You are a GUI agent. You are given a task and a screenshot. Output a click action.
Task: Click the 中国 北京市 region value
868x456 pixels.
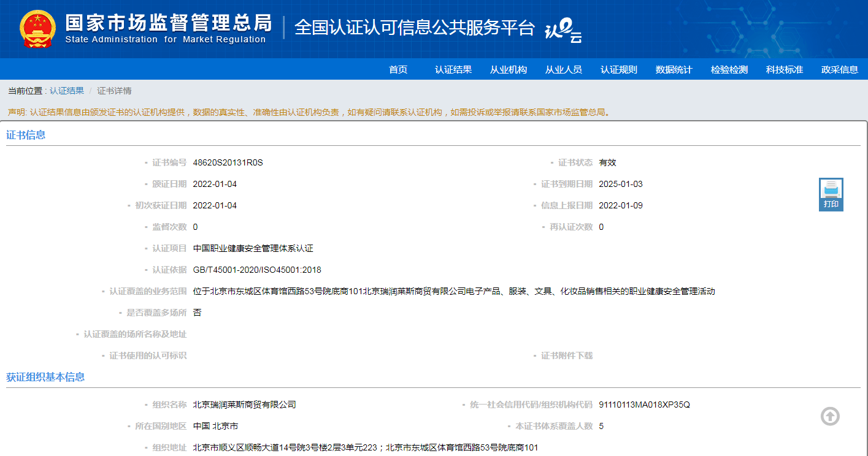click(x=215, y=426)
